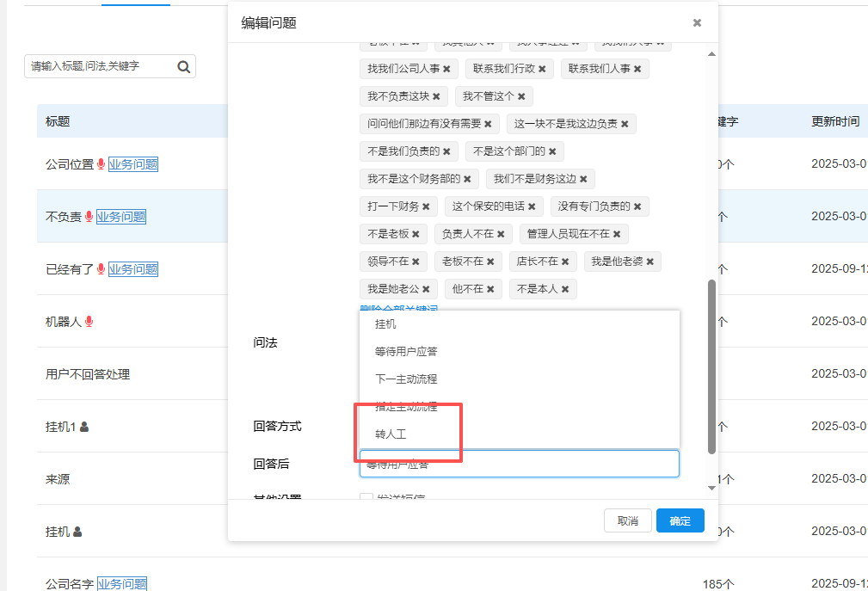Click the microphone icon beside 公司位置
This screenshot has width=868, height=591.
point(101,163)
